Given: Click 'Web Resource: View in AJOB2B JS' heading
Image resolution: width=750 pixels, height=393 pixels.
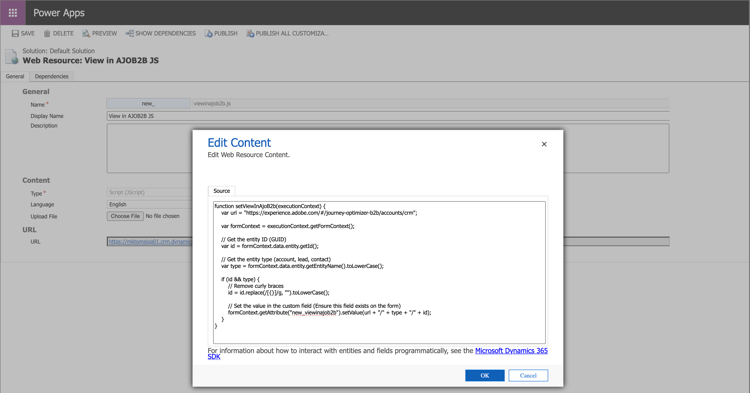Looking at the screenshot, I should [91, 61].
